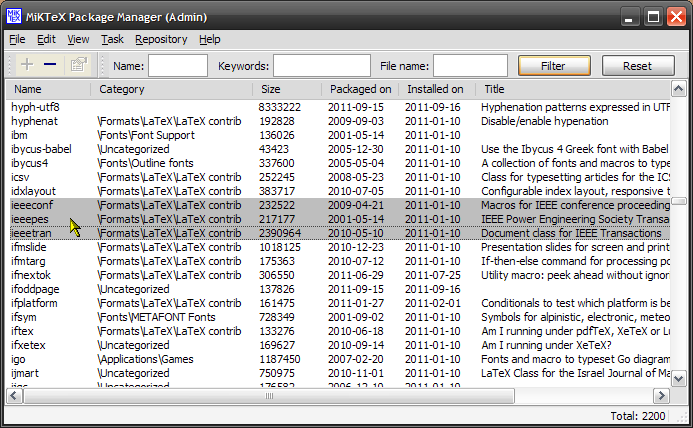Click the Total: 2200 status bar text
Screen dimensions: 693x428
pyautogui.click(x=638, y=416)
